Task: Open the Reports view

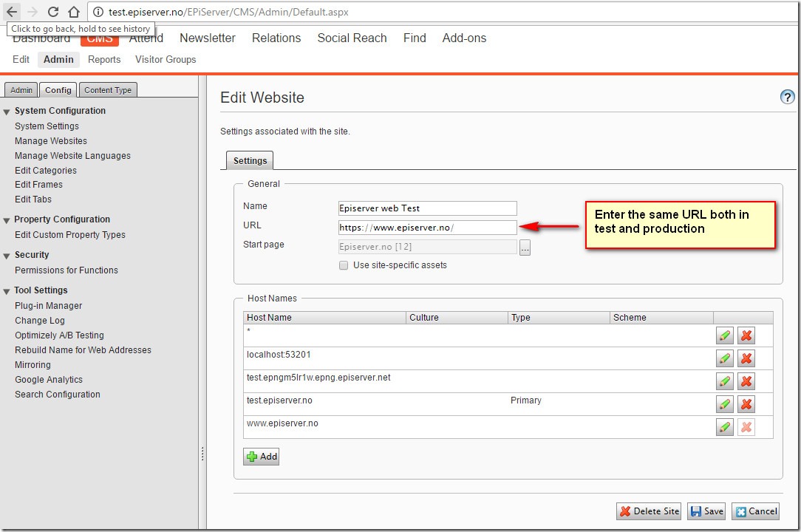Action: pos(104,59)
